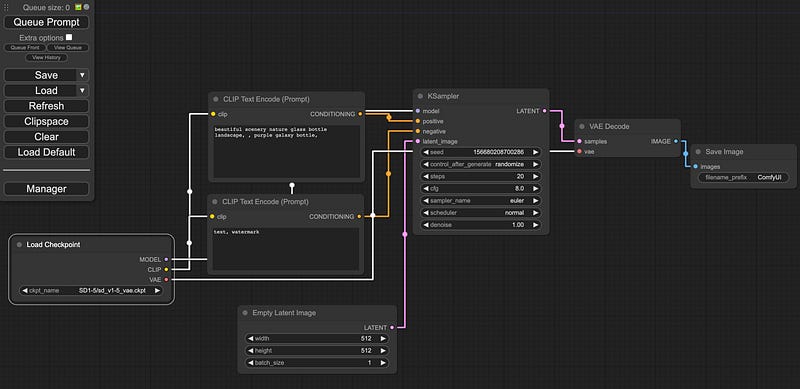Click the MODEL output port on Load Checkpoint
Image resolution: width=800 pixels, height=389 pixels.
(166, 259)
